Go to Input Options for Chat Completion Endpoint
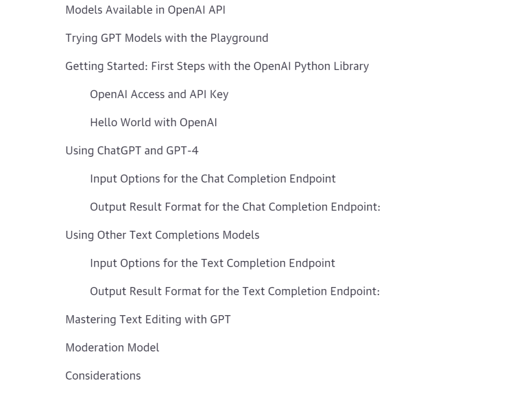 tap(213, 179)
